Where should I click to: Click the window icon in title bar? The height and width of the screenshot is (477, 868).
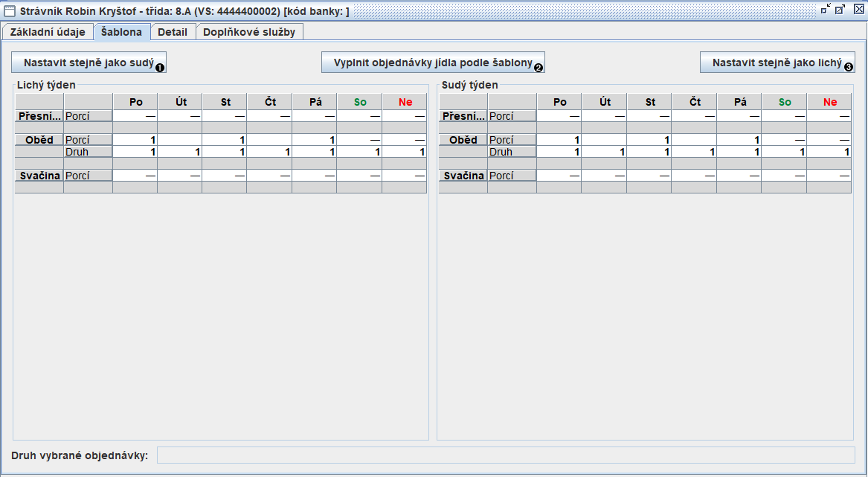pos(10,11)
